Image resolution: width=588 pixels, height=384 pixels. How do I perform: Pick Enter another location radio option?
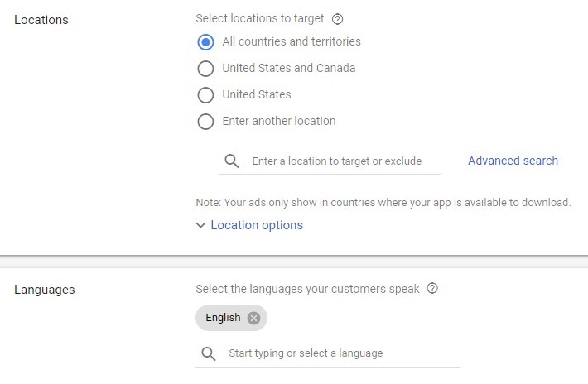click(205, 122)
